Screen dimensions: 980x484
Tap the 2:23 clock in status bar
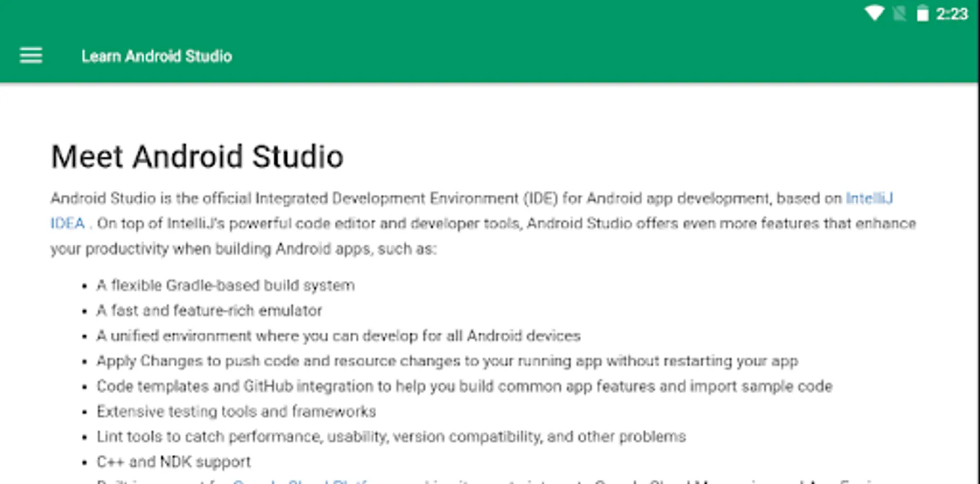(951, 13)
